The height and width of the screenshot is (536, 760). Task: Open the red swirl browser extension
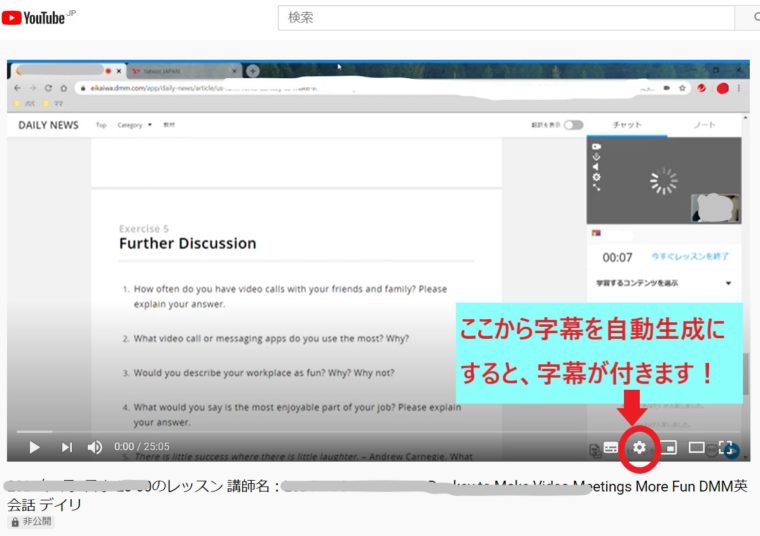coord(701,88)
